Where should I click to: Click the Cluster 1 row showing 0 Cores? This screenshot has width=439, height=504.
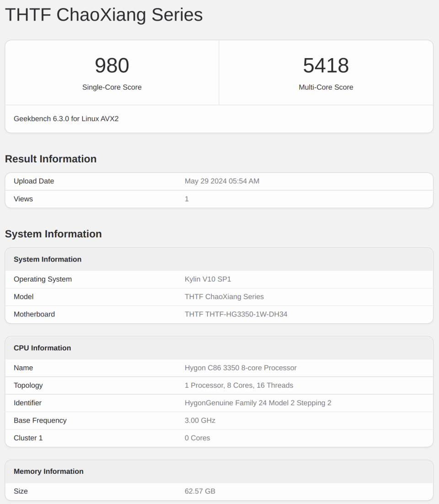(197, 438)
